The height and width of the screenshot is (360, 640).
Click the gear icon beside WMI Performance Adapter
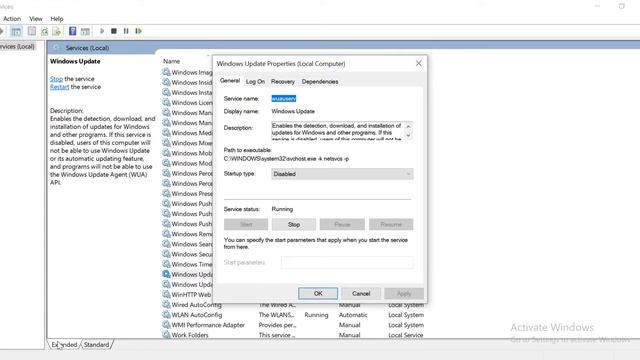point(166,325)
